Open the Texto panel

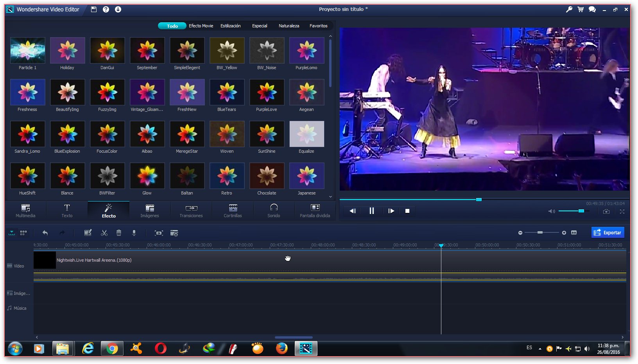(x=67, y=211)
